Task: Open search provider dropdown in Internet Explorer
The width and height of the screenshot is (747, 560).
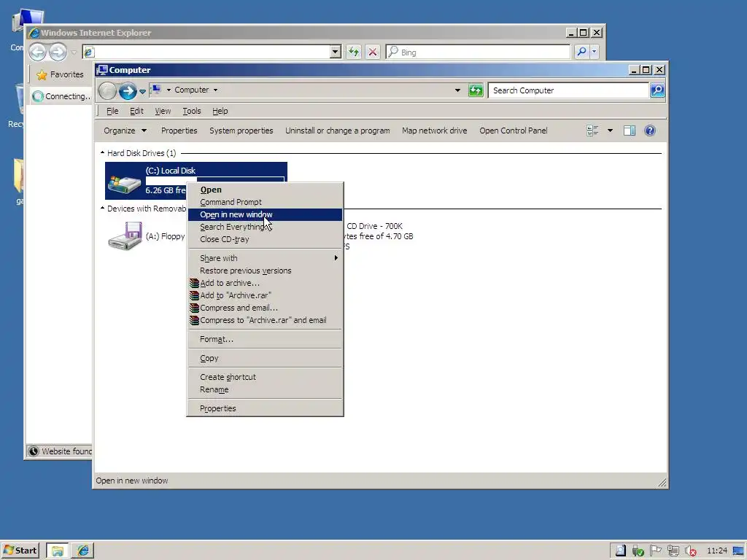Action: pos(594,52)
